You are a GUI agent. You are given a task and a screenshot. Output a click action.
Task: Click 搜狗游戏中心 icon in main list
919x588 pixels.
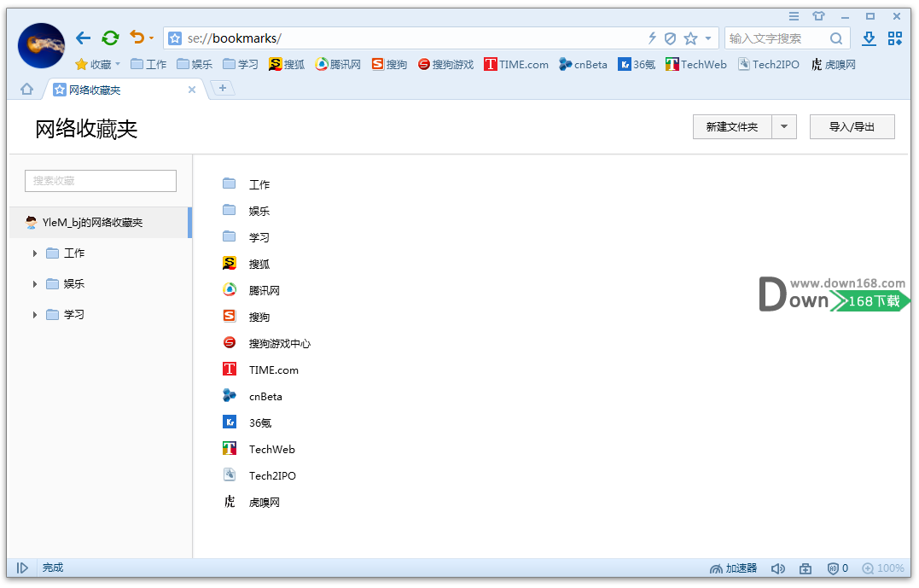click(230, 342)
